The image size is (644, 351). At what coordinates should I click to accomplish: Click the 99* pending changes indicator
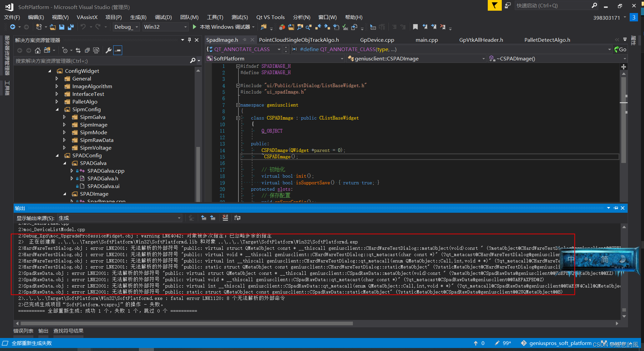[x=503, y=343]
